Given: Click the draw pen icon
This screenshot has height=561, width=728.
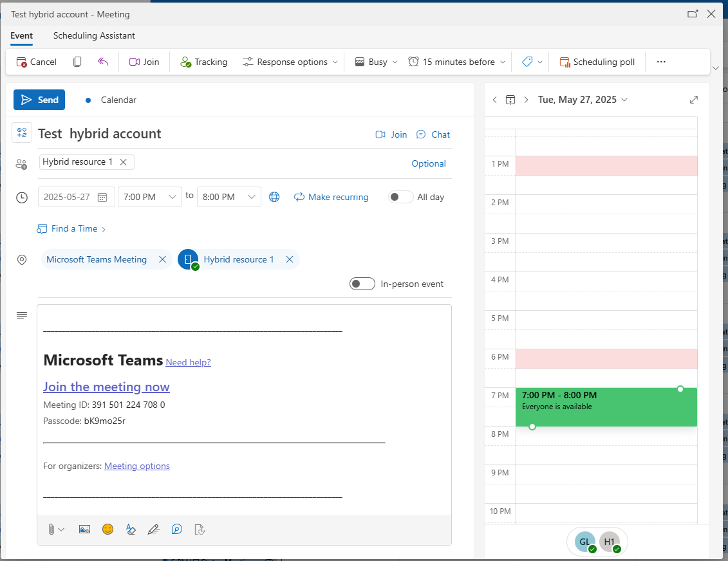Looking at the screenshot, I should [154, 529].
